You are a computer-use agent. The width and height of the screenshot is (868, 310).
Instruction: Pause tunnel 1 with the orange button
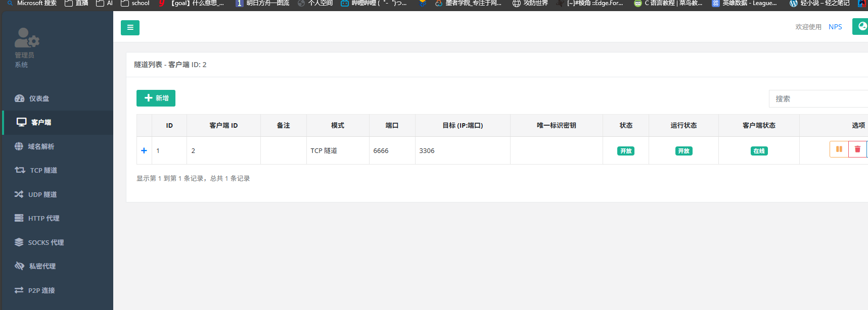(839, 149)
